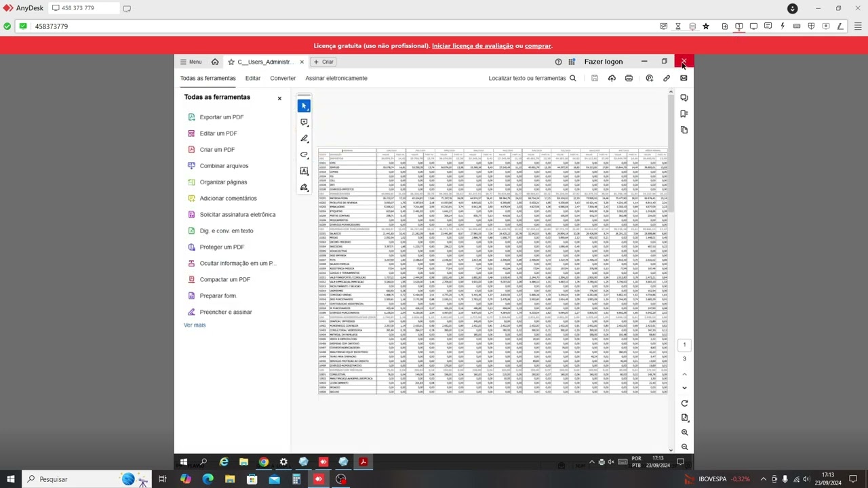Screen dimensions: 868x488
Task: Open AnyDesk hamburger menu
Action: (x=858, y=26)
